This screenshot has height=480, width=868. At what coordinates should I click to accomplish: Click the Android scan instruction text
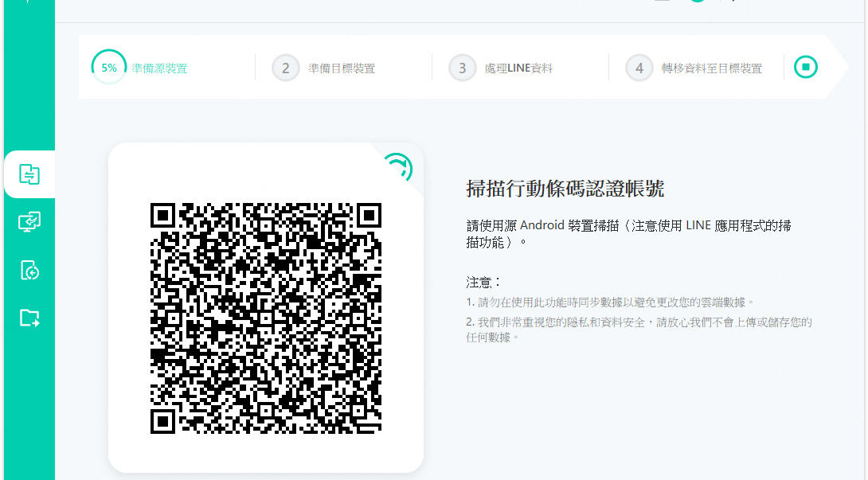click(x=628, y=233)
